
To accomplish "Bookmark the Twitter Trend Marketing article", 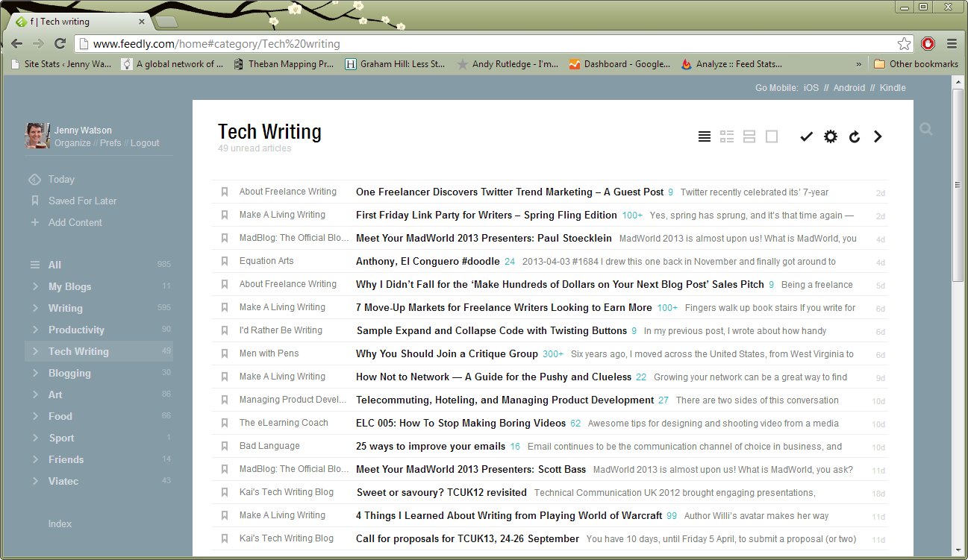I will click(224, 192).
